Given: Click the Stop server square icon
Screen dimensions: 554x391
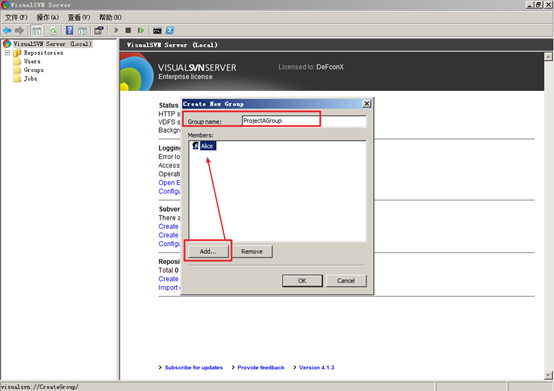Looking at the screenshot, I should coord(128,31).
